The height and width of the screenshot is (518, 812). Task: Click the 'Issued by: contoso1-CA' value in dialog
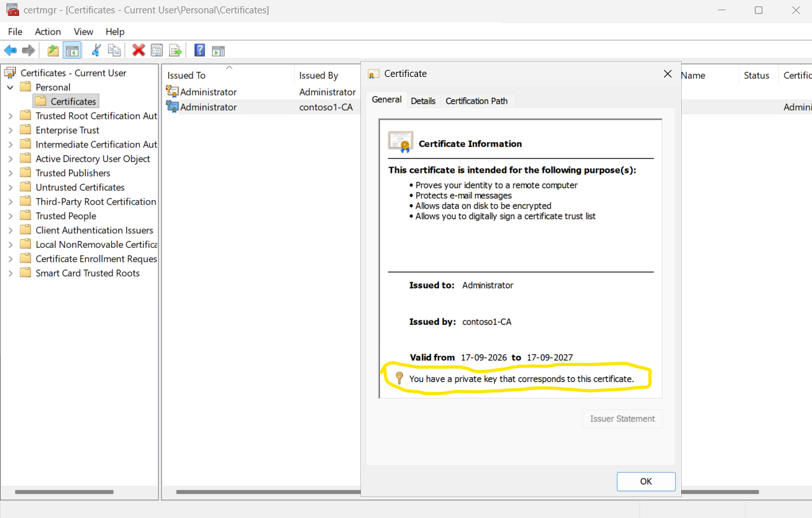pos(486,322)
